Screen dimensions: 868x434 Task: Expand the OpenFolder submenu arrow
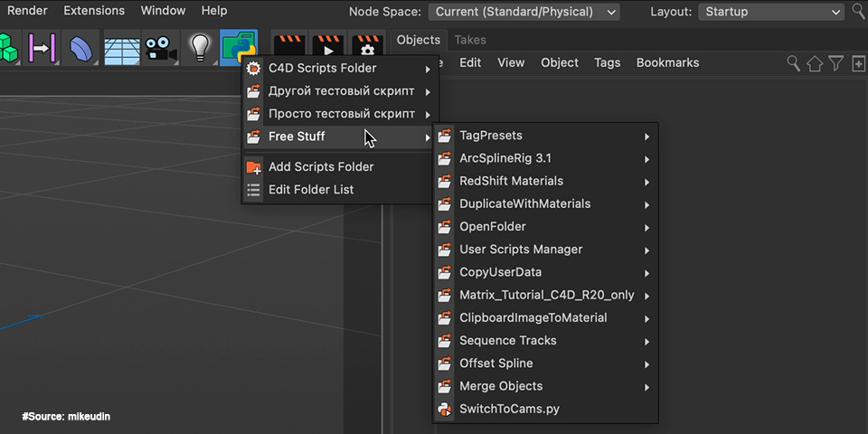(x=646, y=228)
